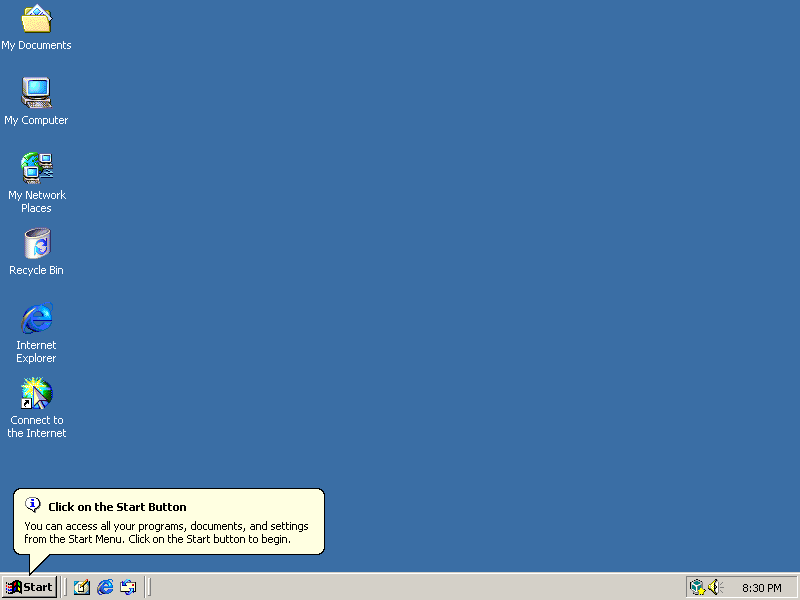Click the Show Desktop quick launch icon

click(x=82, y=587)
